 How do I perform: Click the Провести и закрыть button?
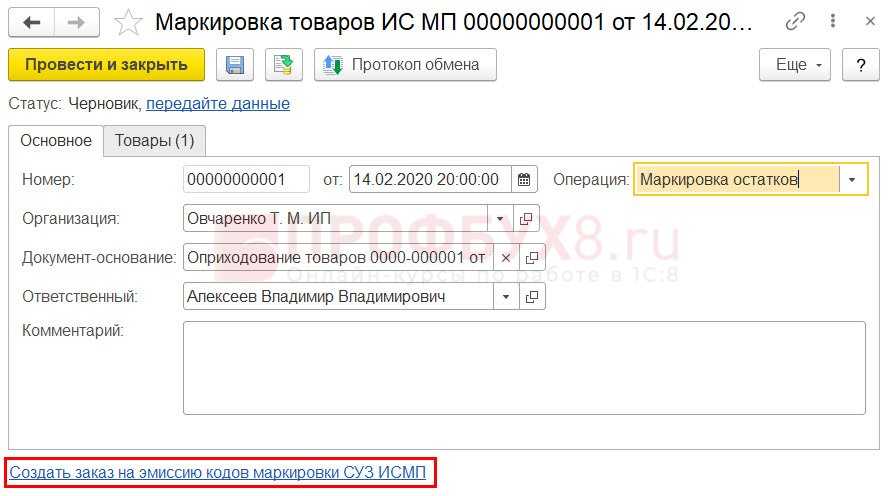(x=106, y=65)
